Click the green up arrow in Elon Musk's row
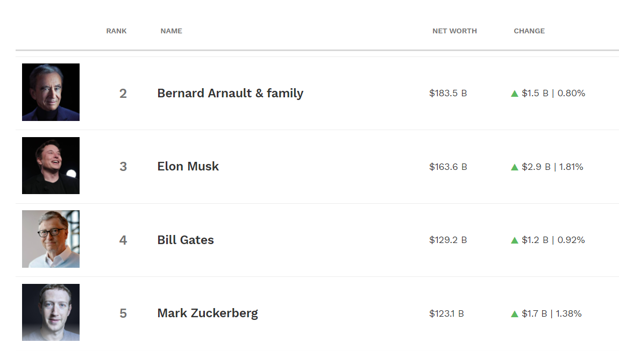Viewport: 619px width, 364px height. pyautogui.click(x=514, y=167)
